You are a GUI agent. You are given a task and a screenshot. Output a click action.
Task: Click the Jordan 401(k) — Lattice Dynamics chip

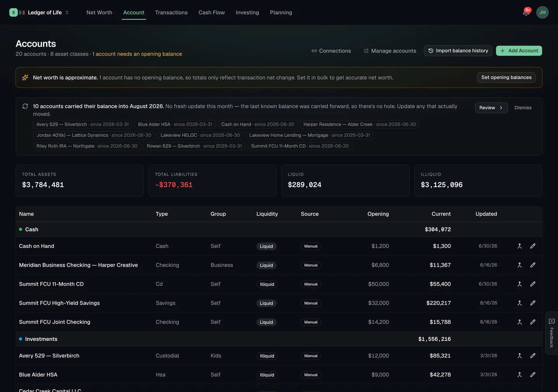pyautogui.click(x=94, y=135)
